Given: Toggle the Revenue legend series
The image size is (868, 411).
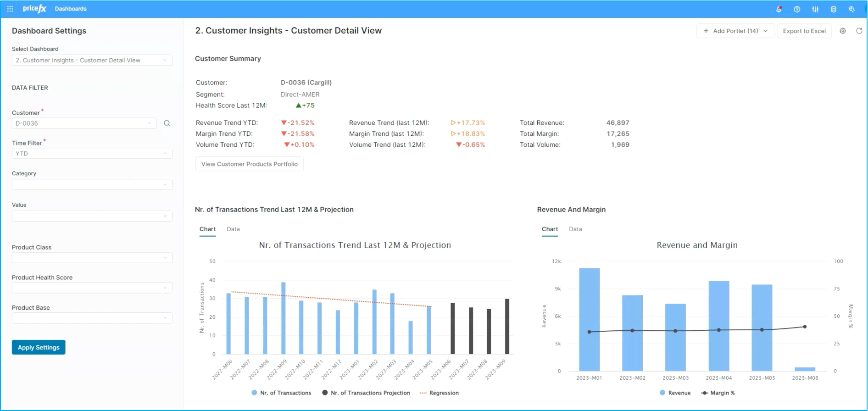Looking at the screenshot, I should click(675, 393).
